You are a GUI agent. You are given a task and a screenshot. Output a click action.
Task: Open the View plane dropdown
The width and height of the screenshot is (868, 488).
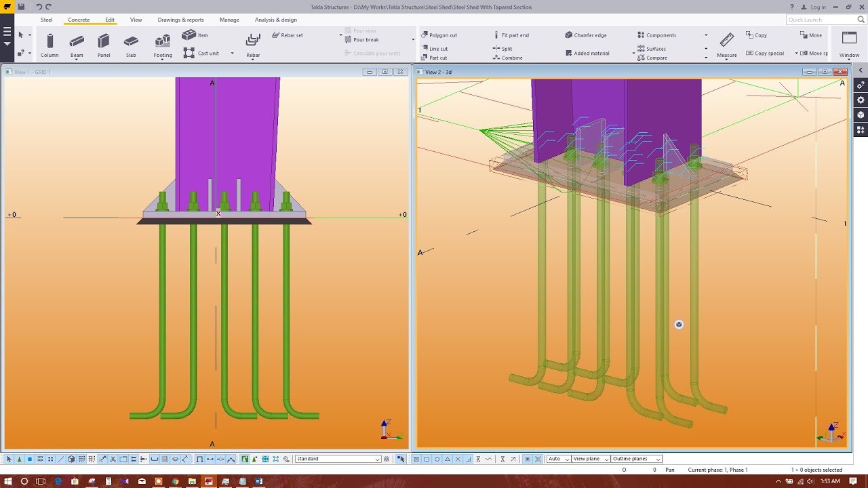pos(591,459)
